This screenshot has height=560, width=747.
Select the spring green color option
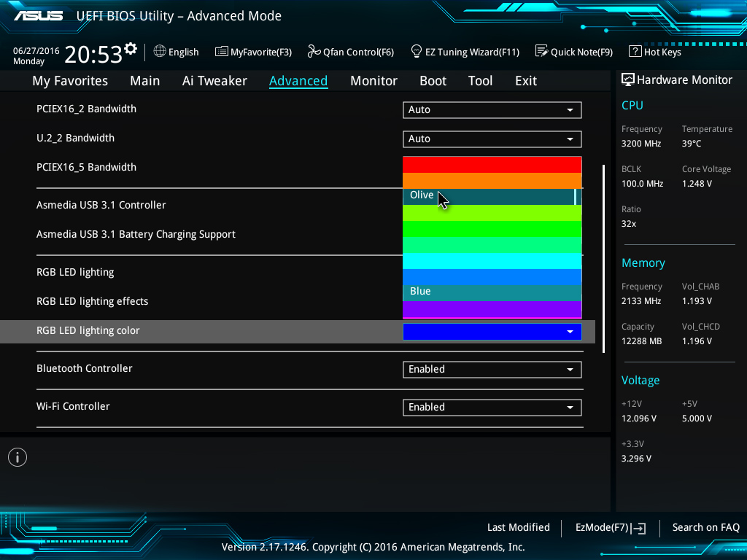[x=492, y=245]
